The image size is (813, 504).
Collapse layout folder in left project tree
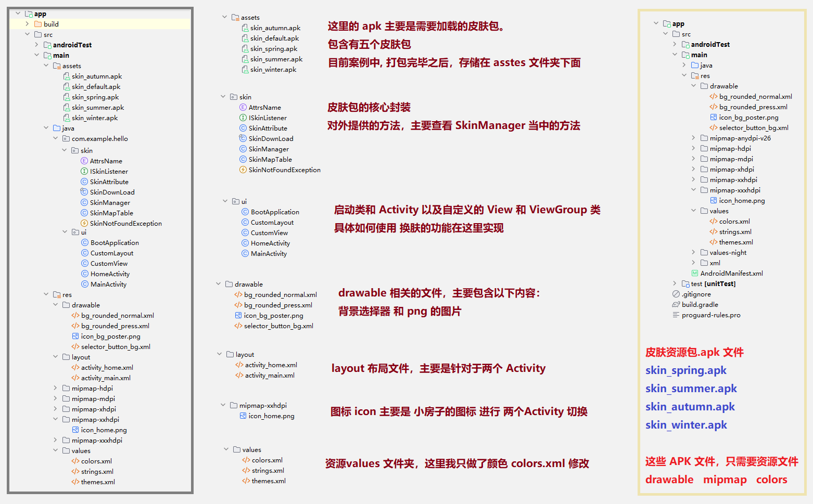pos(56,357)
